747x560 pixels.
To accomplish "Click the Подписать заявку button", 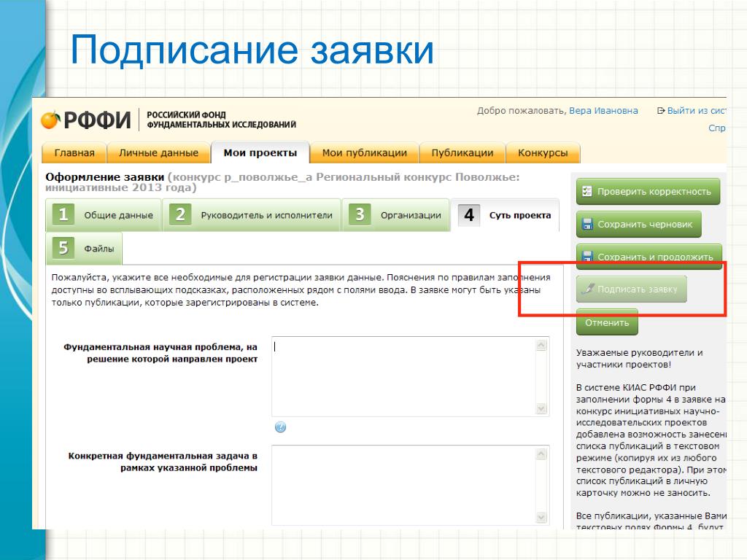I will 631,289.
